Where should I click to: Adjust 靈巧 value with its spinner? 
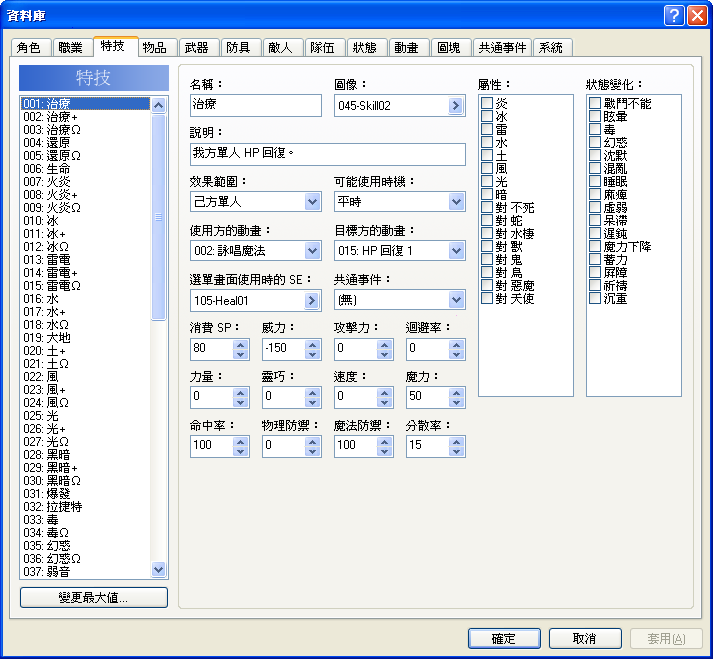point(312,397)
